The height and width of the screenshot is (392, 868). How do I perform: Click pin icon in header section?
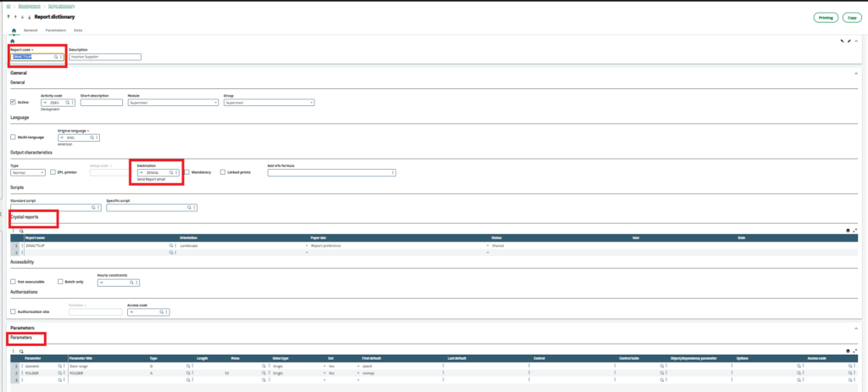842,41
